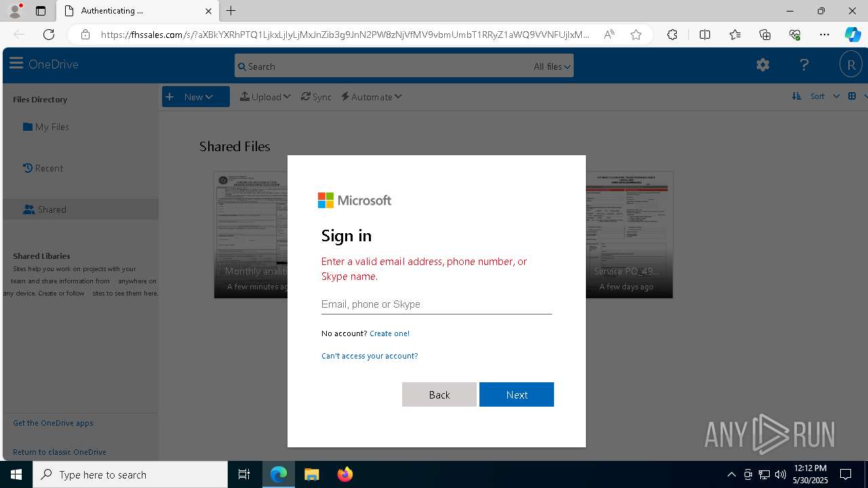Click the Windows taskbar search box

coord(130,474)
